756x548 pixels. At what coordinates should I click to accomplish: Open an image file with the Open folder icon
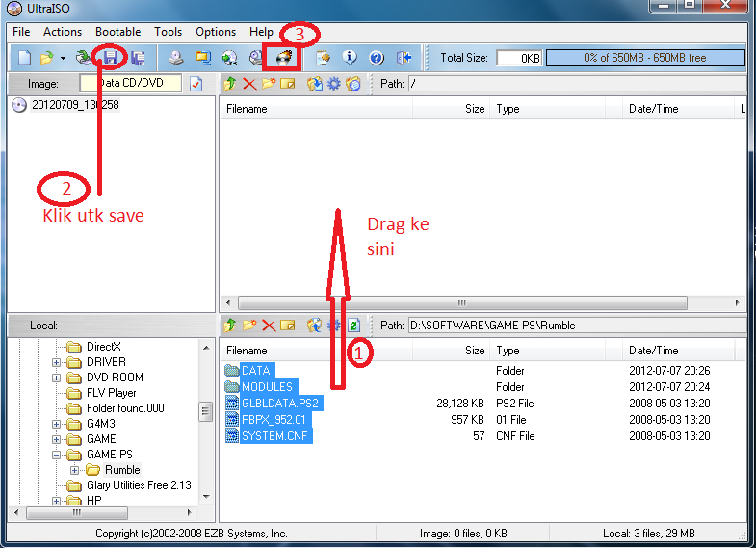[x=47, y=58]
